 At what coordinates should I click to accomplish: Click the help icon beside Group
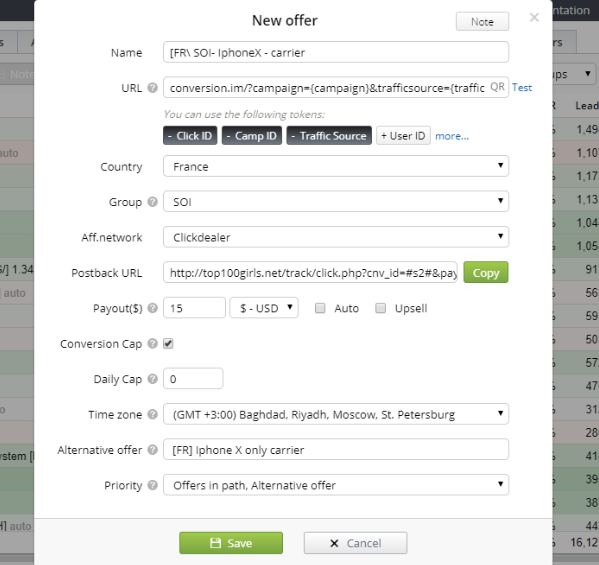152,202
